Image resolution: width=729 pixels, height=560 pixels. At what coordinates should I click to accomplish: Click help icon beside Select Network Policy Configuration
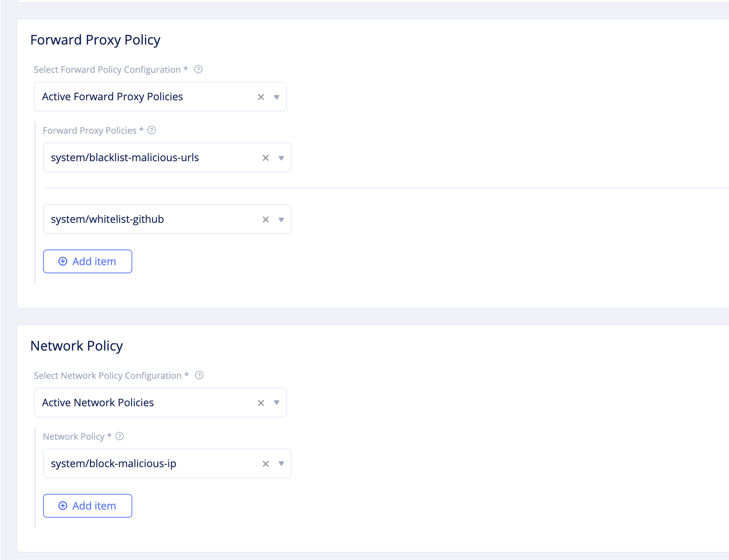[x=199, y=375]
